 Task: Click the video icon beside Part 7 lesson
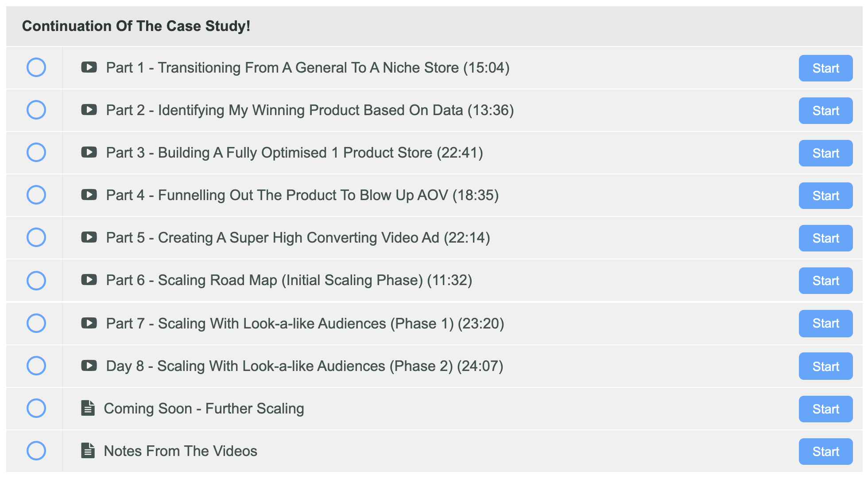point(89,323)
